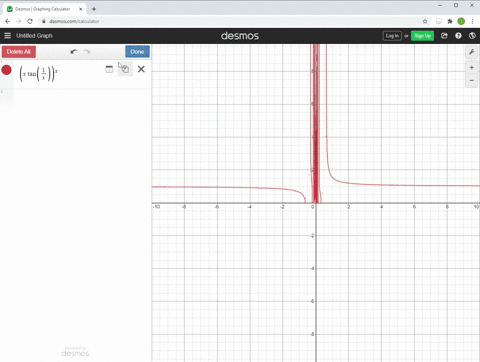
Task: Open browser extensions puzzle icon
Action: [450, 21]
